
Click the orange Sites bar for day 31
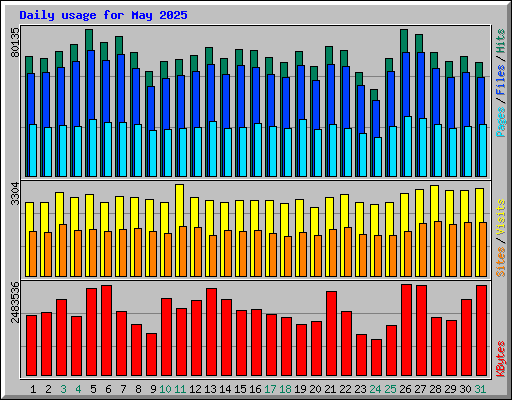click(483, 249)
